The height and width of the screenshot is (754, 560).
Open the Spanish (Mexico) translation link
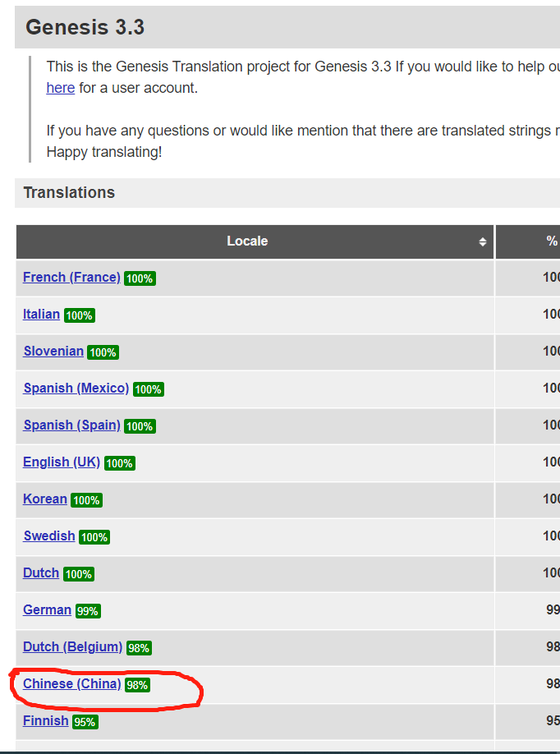pos(76,388)
